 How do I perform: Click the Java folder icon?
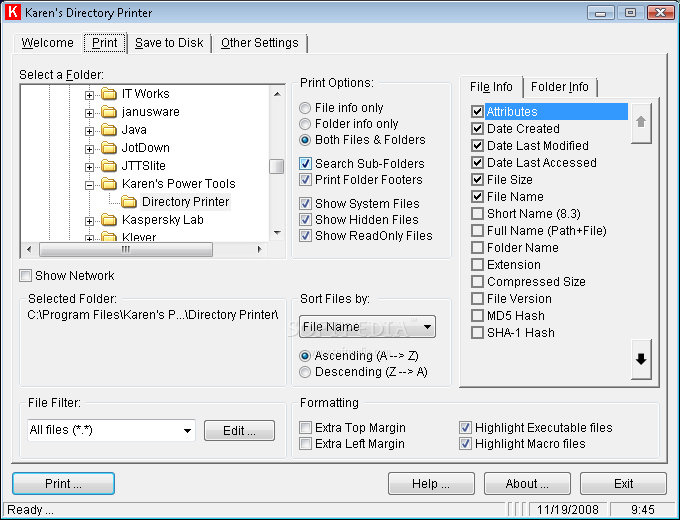click(x=109, y=130)
